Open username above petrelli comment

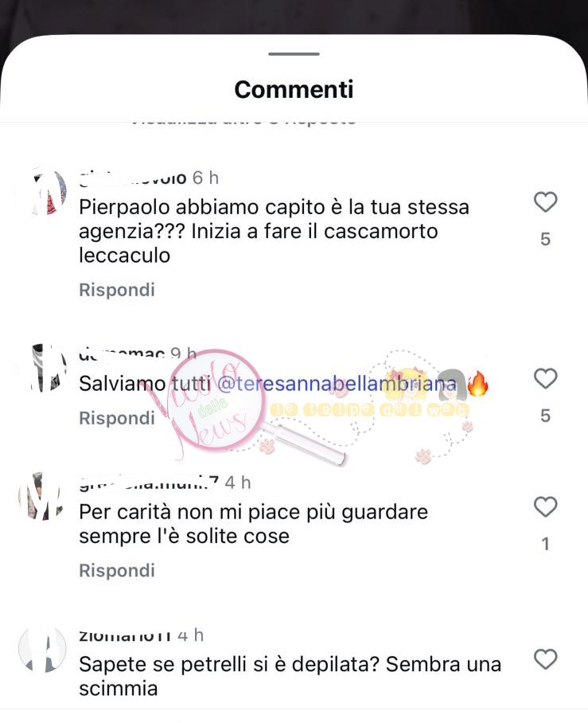[x=125, y=635]
